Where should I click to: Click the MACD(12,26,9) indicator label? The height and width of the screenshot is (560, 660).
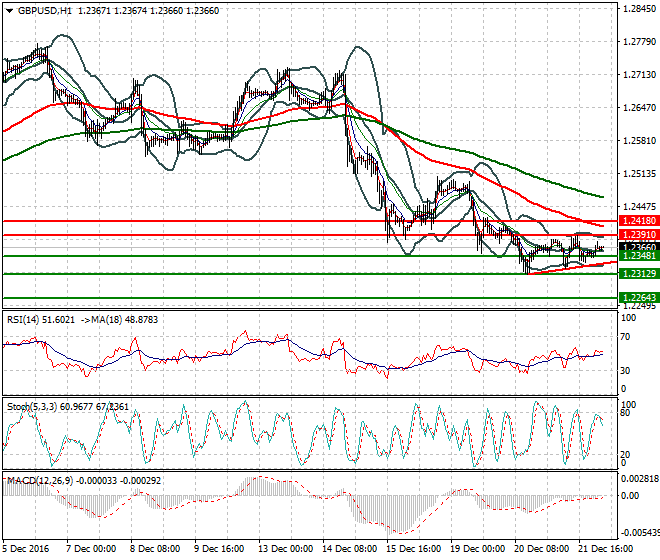pos(84,480)
